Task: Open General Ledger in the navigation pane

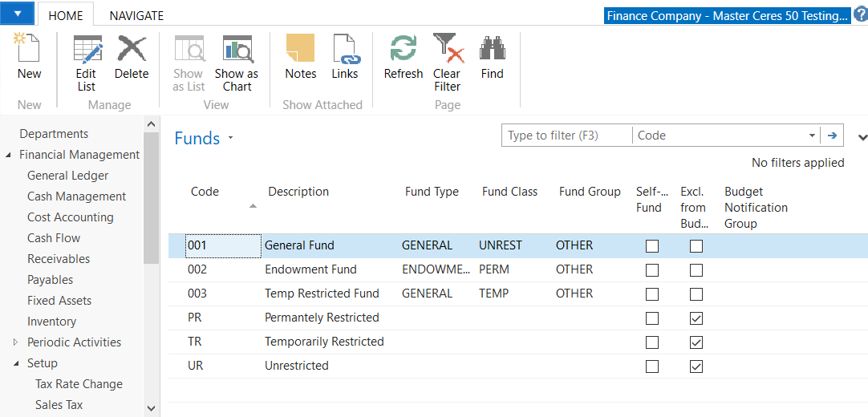Action: [x=67, y=176]
